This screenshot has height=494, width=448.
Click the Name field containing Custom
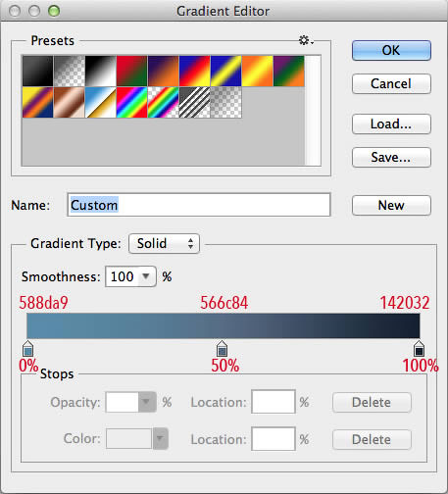click(x=199, y=205)
